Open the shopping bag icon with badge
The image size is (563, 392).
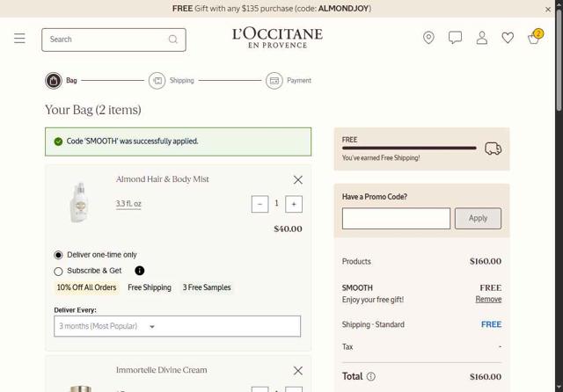[535, 37]
